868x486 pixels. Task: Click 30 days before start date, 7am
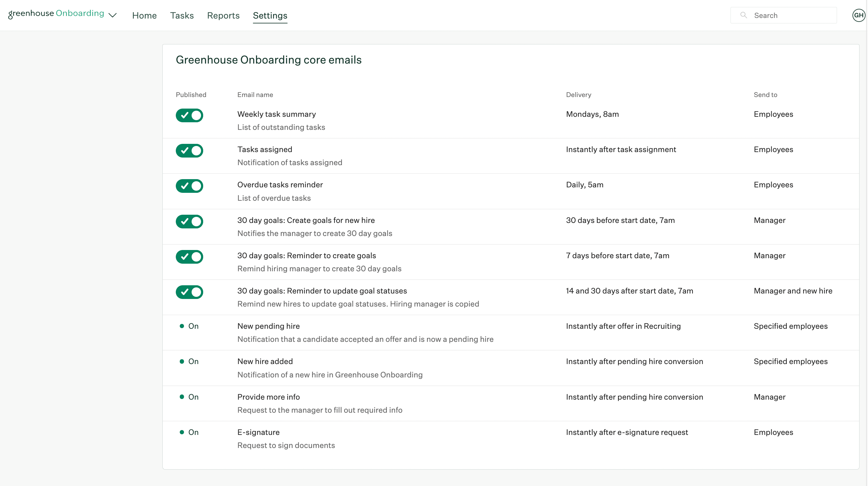(620, 220)
